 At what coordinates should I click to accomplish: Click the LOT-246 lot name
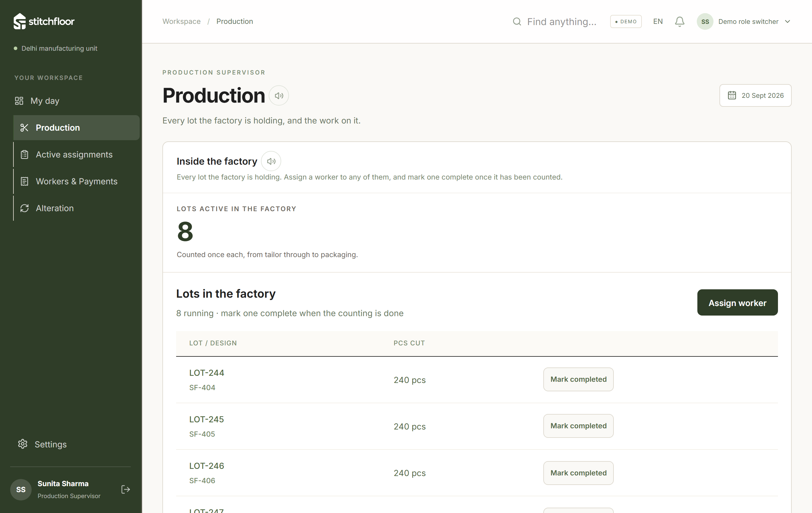(207, 466)
